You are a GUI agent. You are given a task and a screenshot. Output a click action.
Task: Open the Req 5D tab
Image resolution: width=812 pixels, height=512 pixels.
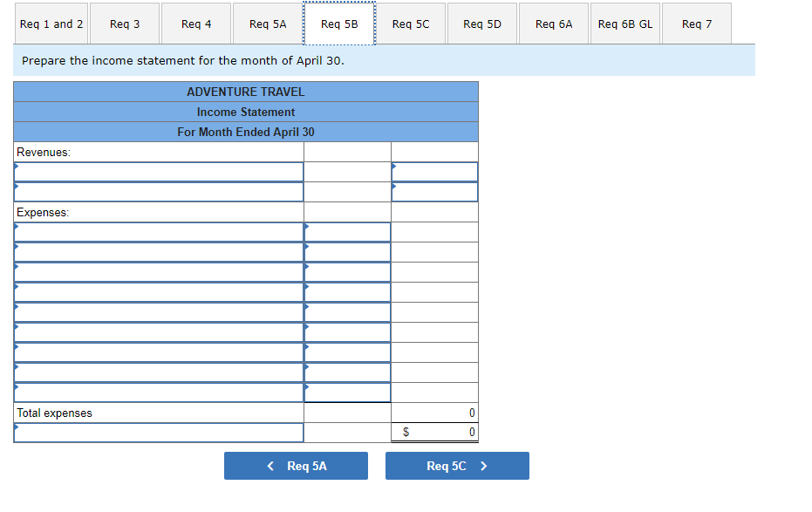(x=481, y=24)
